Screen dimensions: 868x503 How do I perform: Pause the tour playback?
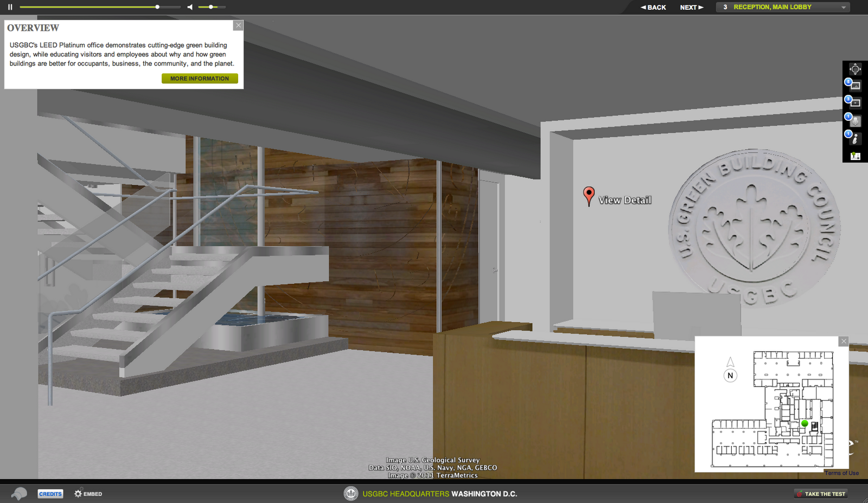click(x=10, y=7)
